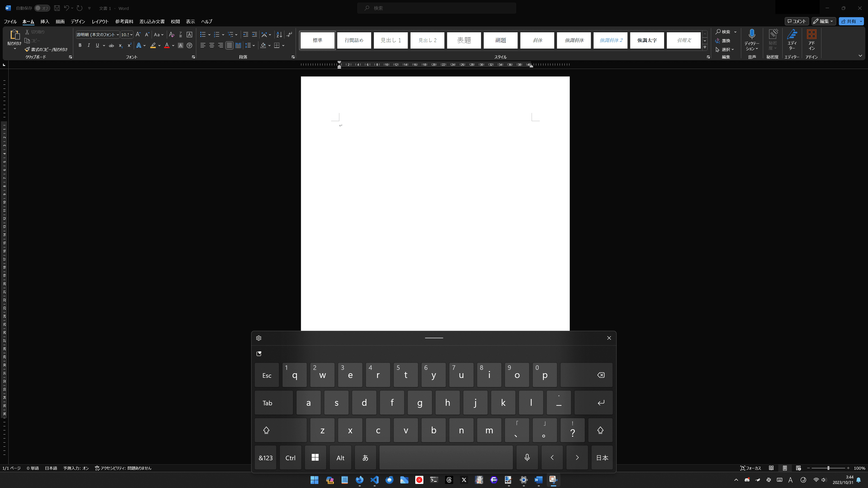Toggle bold formatting
868x488 pixels.
pos(80,45)
